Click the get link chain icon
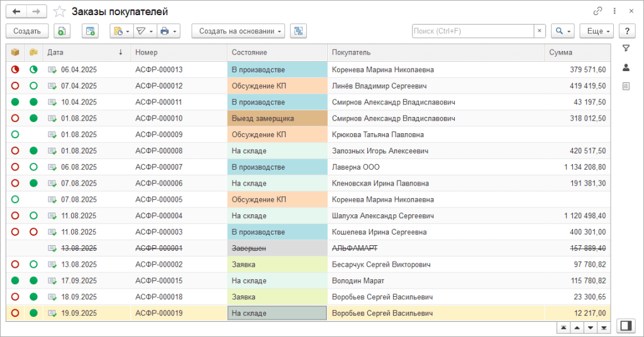The width and height of the screenshot is (644, 337). 597,11
